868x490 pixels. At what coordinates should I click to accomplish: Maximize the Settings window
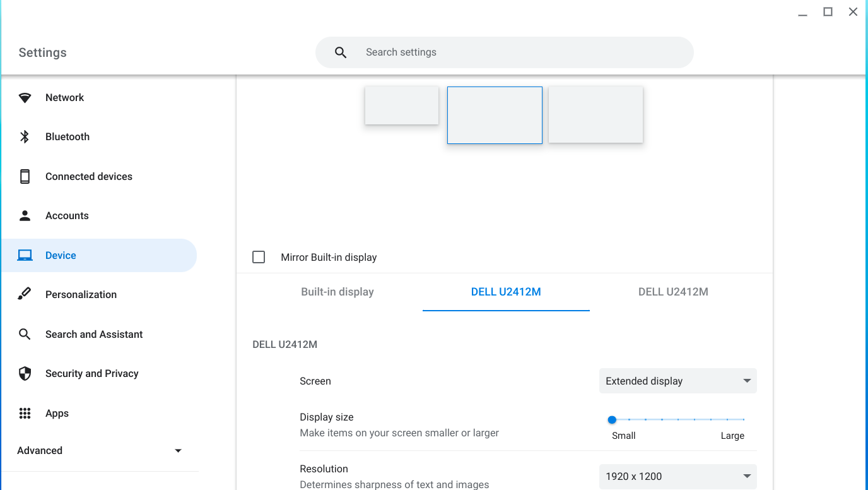[x=828, y=12]
